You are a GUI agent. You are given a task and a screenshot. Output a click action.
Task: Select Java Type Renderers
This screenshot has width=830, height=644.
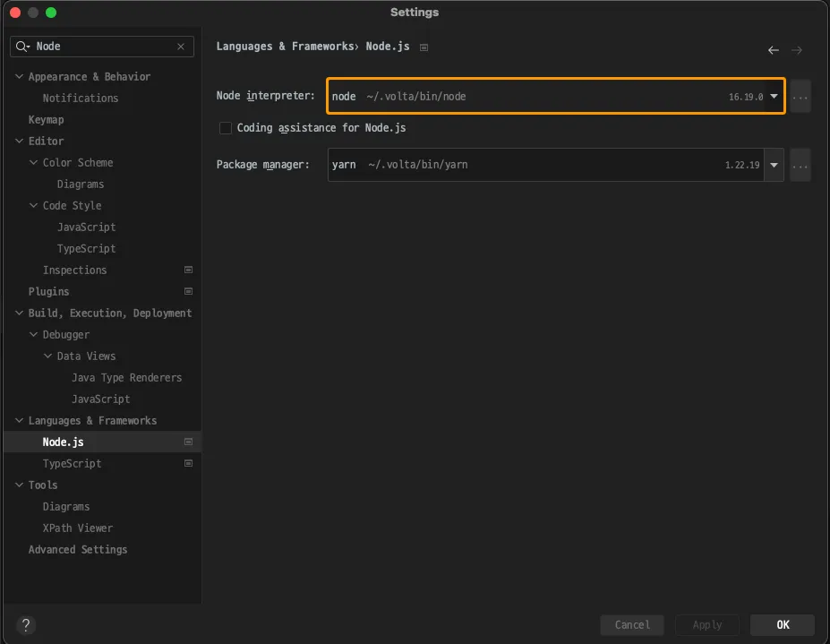(x=126, y=378)
